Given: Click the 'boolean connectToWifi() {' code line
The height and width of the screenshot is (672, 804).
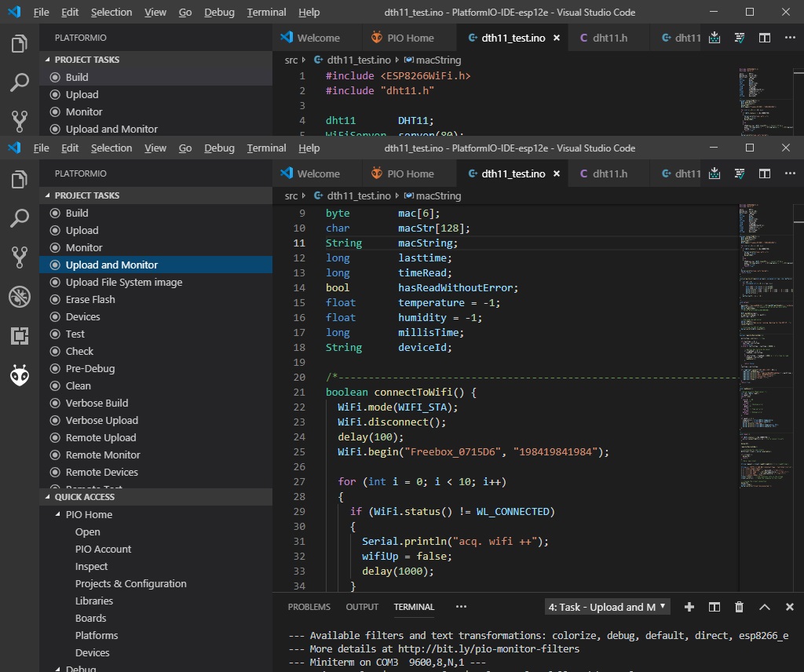Looking at the screenshot, I should [x=401, y=392].
